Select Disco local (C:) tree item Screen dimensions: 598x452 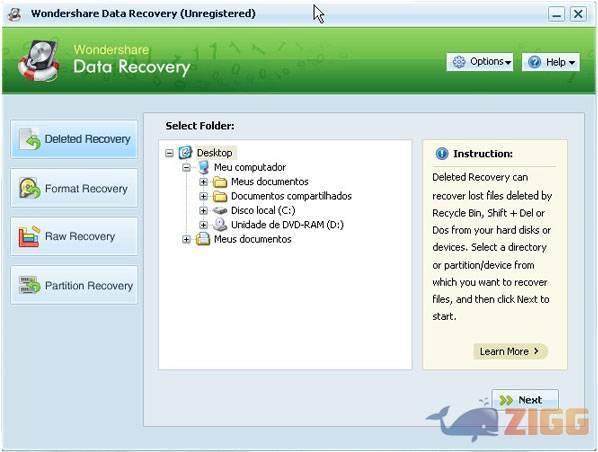tap(263, 211)
